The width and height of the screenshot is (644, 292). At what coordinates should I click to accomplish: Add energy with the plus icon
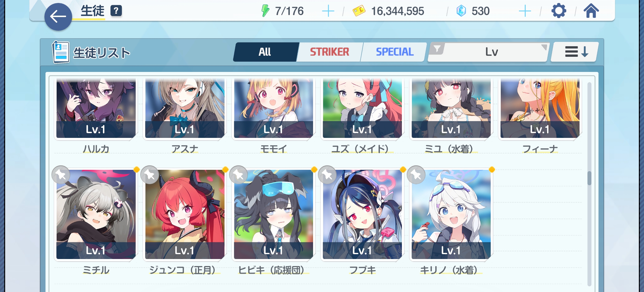pyautogui.click(x=328, y=11)
